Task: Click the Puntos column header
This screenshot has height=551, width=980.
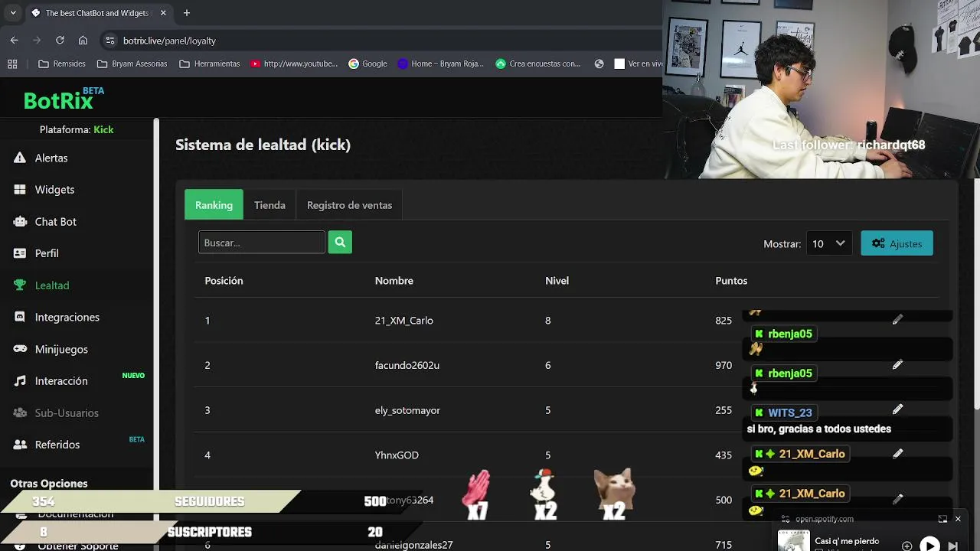Action: click(x=731, y=281)
